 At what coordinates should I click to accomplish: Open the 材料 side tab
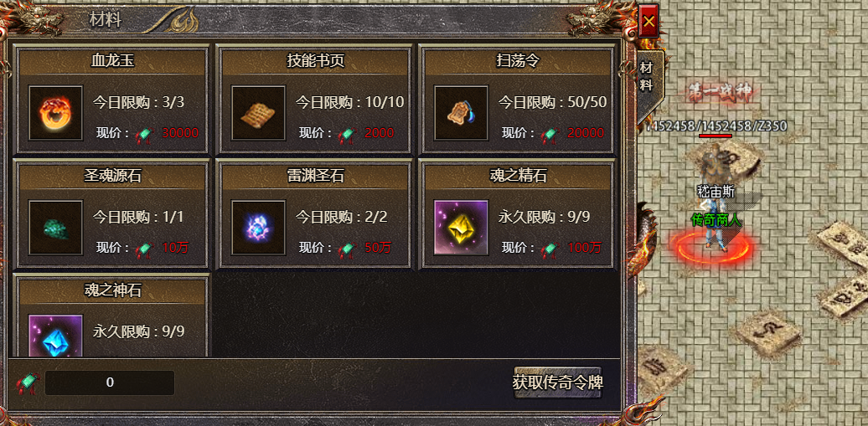pyautogui.click(x=647, y=77)
